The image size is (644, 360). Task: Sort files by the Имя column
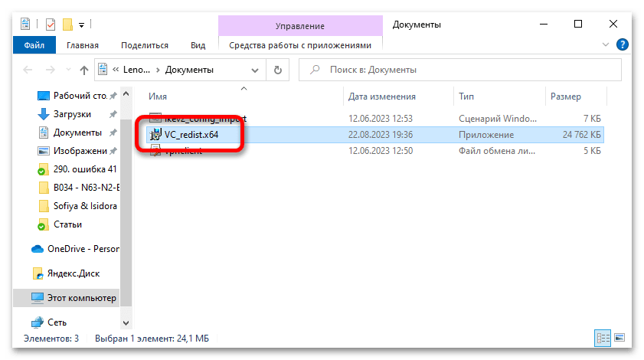[158, 97]
